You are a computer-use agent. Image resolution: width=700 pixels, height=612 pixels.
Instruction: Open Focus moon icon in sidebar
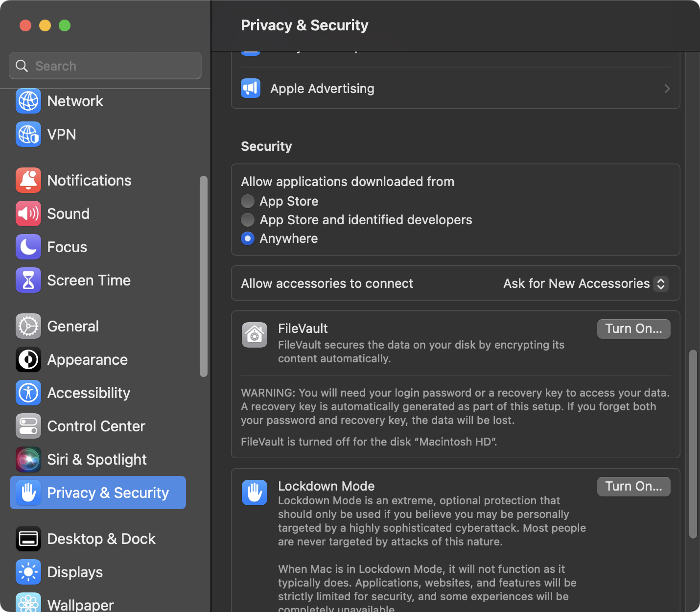[28, 247]
